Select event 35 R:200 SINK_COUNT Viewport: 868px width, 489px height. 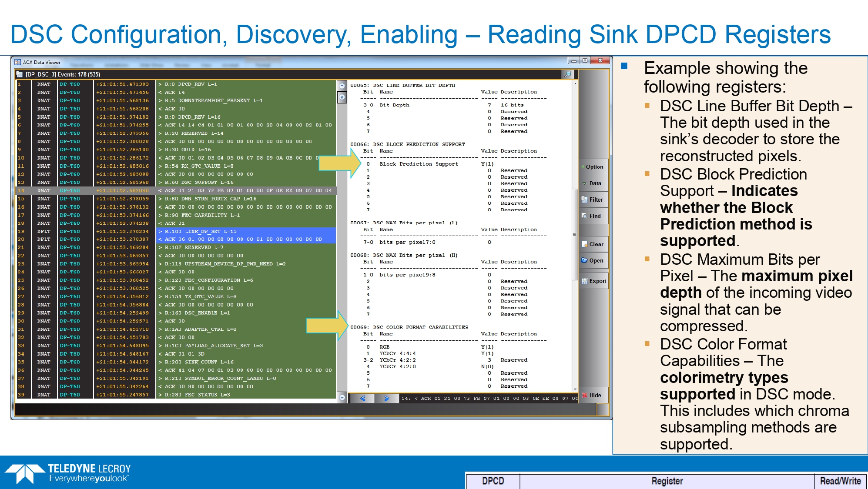pyautogui.click(x=176, y=362)
